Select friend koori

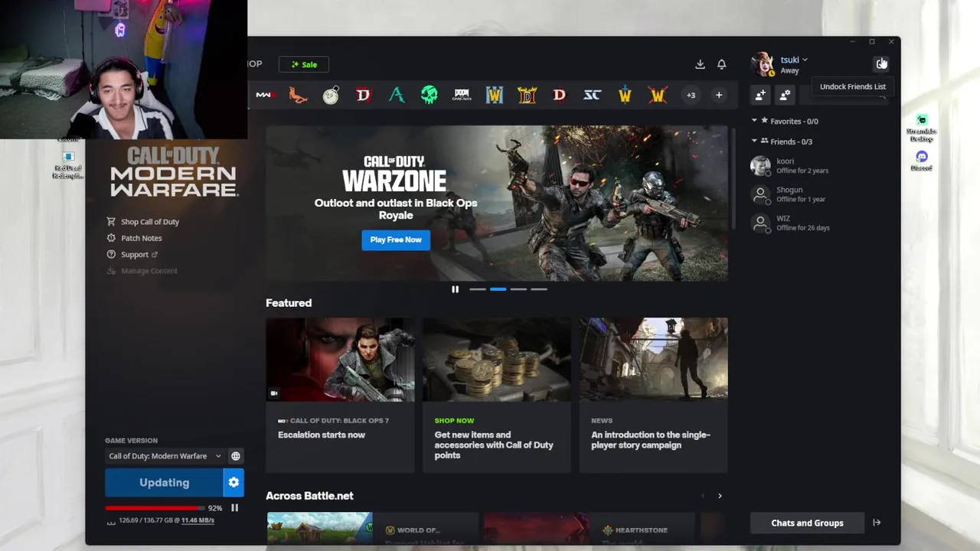[x=818, y=165]
